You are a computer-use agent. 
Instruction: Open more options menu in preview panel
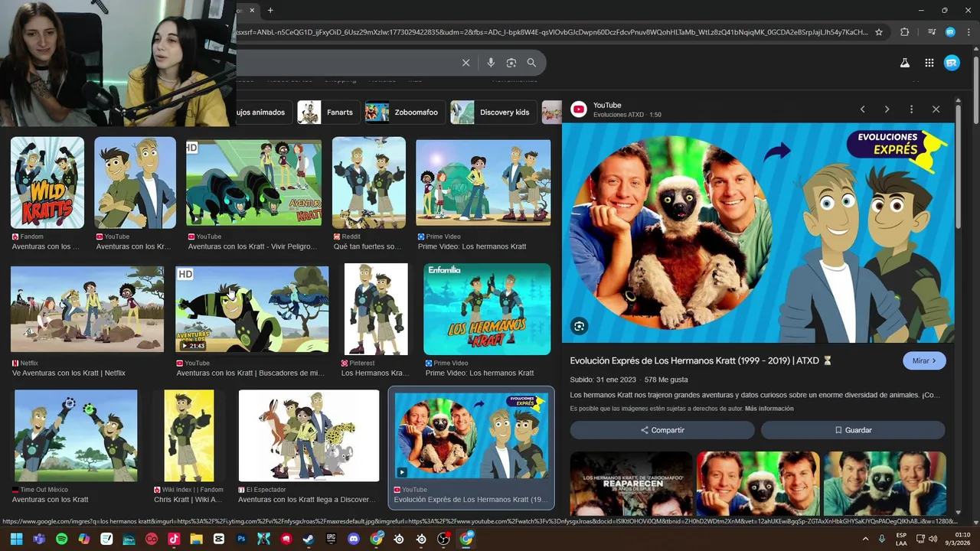911,109
